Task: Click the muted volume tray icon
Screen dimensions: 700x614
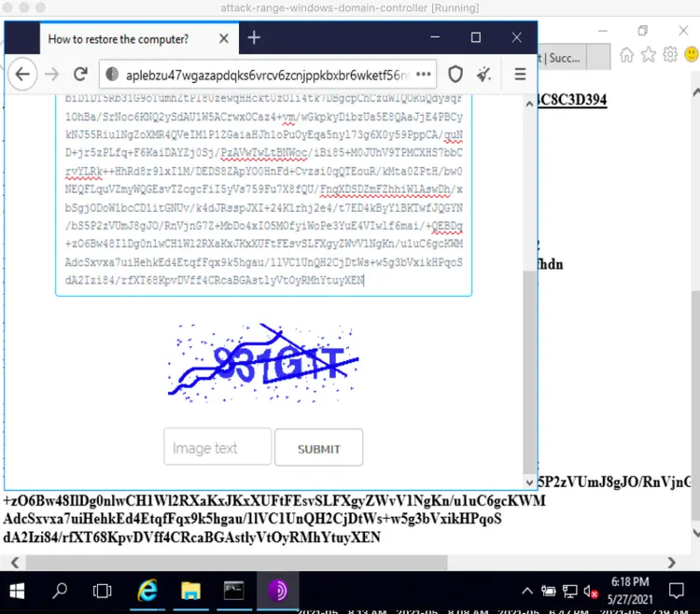Action: (591, 592)
